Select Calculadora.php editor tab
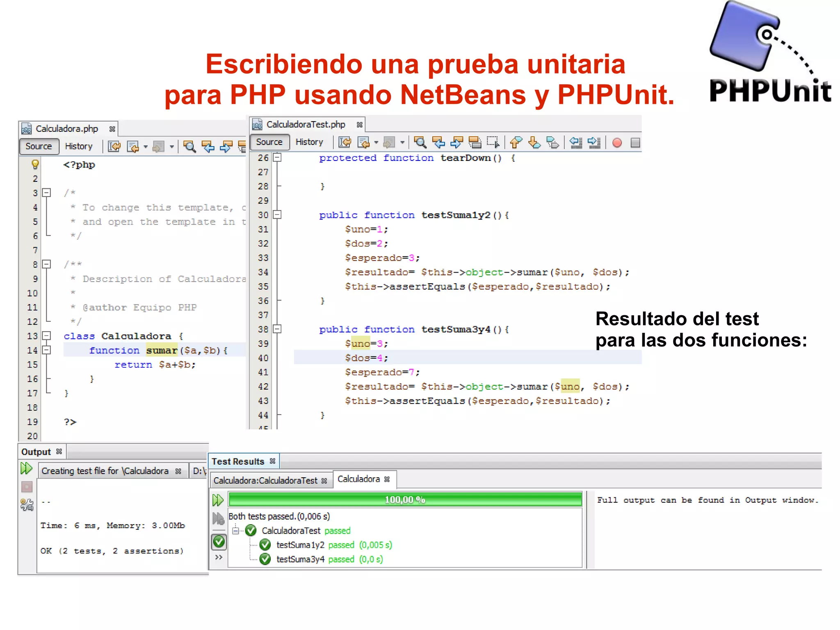This screenshot has height=630, width=840. (68, 129)
